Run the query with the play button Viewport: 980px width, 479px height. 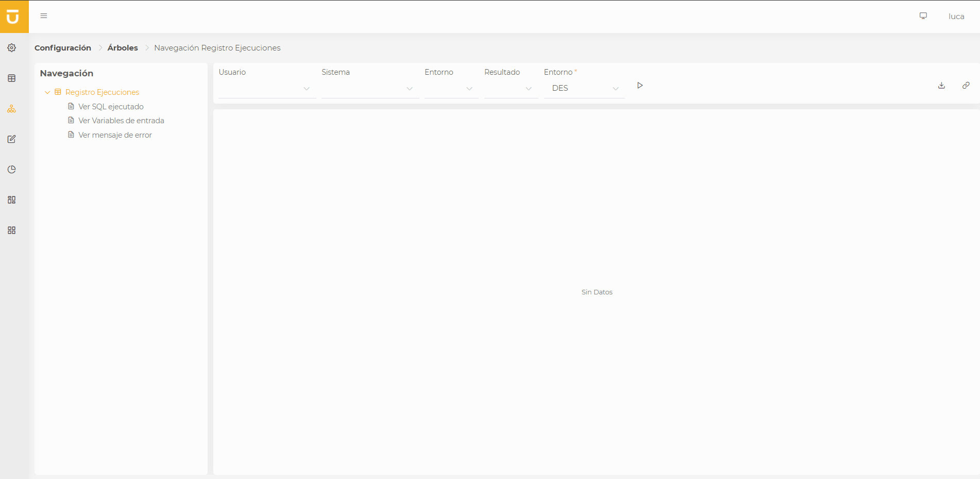[640, 86]
